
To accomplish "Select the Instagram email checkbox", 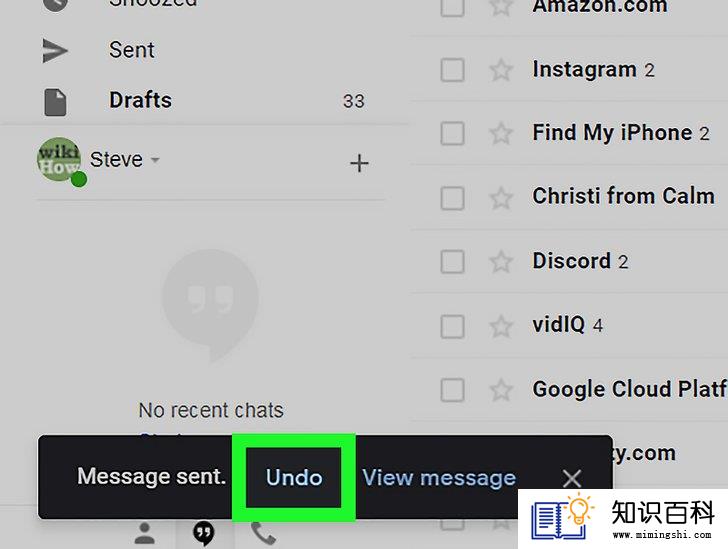I will click(x=452, y=70).
